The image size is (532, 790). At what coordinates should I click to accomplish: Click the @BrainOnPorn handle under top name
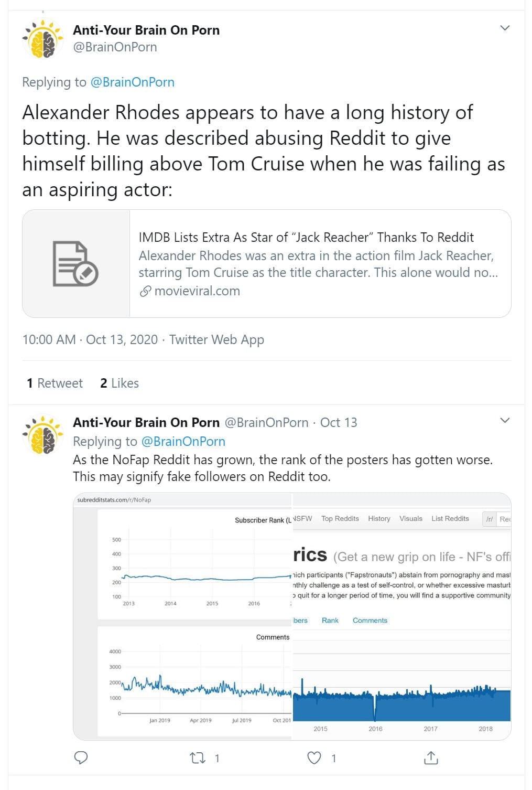point(115,47)
